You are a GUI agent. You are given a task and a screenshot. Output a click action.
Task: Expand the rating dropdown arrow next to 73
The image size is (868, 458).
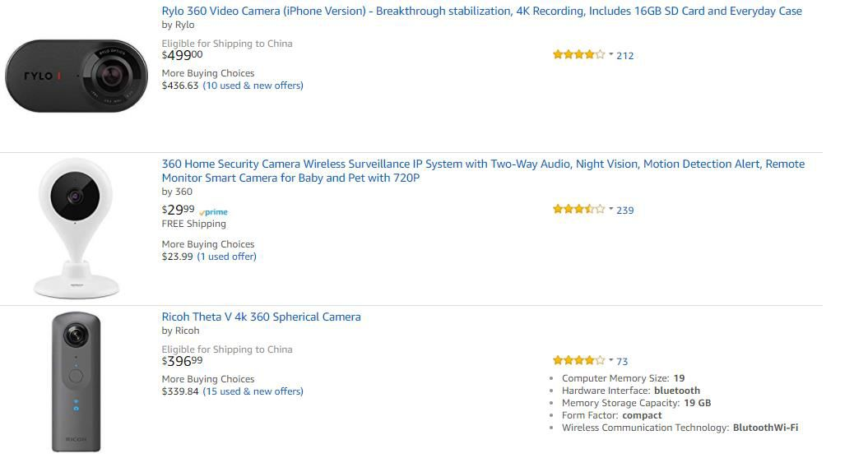[x=611, y=360]
